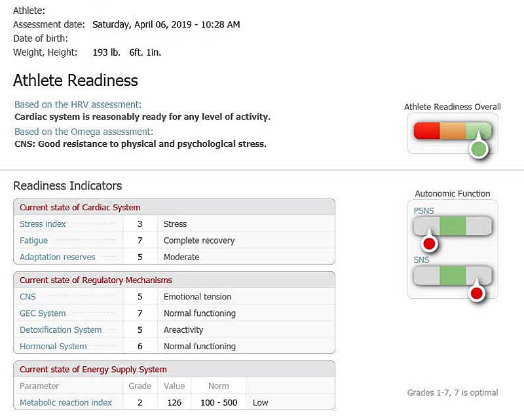Click 'Based on the Omega assessment:' heading
524x420 pixels.
point(84,132)
